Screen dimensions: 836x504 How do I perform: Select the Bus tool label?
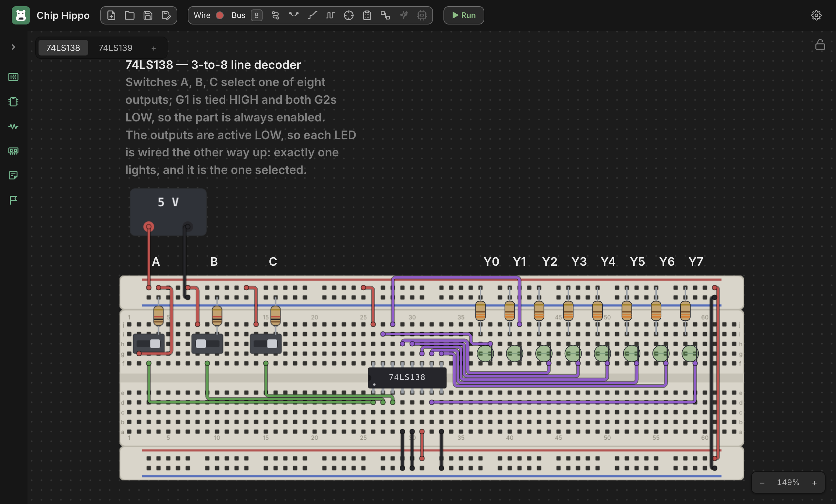238,15
